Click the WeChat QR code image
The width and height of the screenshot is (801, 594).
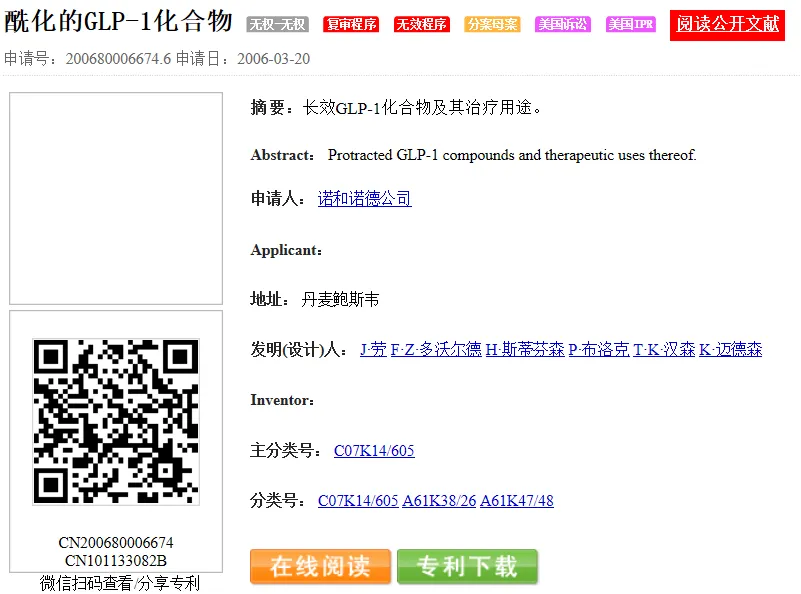(116, 421)
